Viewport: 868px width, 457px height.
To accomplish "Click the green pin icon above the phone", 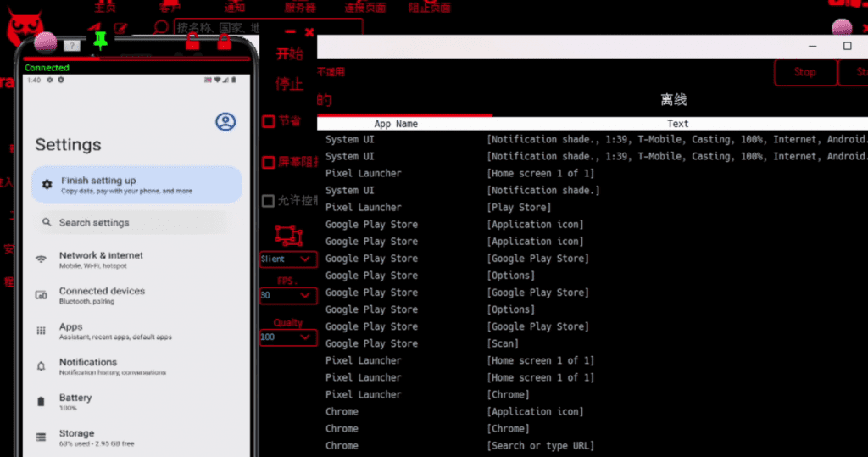I will pyautogui.click(x=101, y=38).
